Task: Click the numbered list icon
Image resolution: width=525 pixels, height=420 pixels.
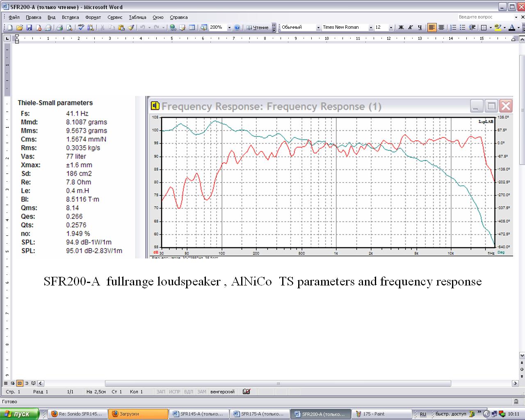Action: point(453,27)
